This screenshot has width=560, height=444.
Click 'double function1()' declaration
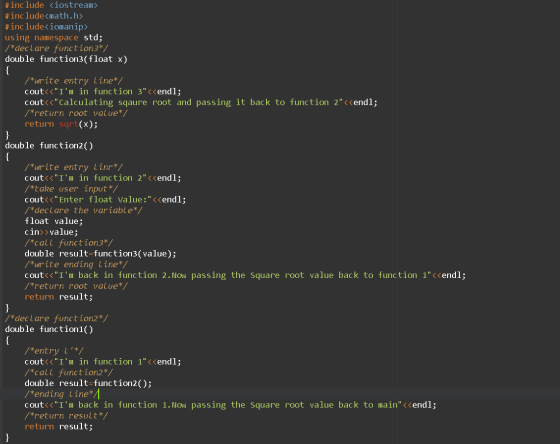(x=49, y=329)
